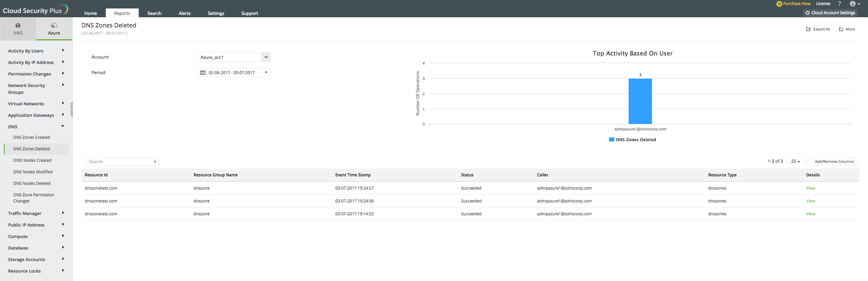This screenshot has width=868, height=281.
Task: Click the blue chart bar for admpazure1
Action: pos(640,101)
